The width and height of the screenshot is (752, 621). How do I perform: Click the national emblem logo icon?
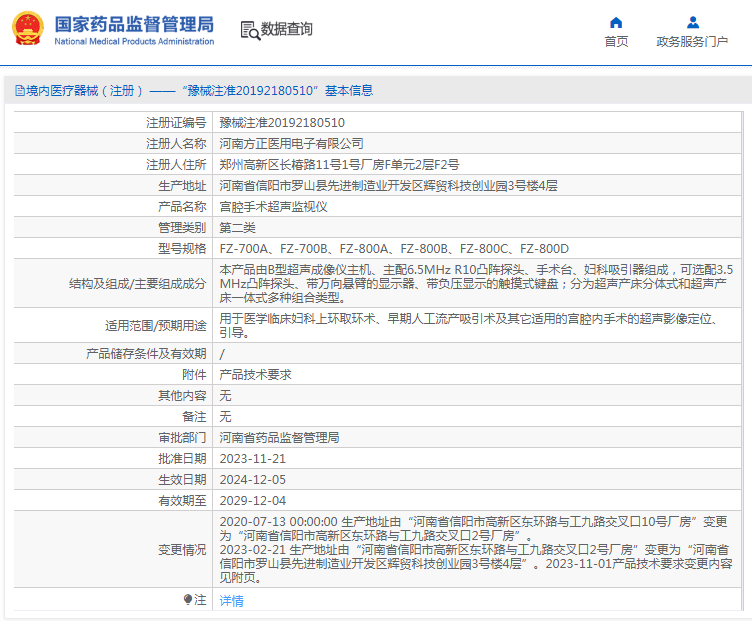(27, 29)
